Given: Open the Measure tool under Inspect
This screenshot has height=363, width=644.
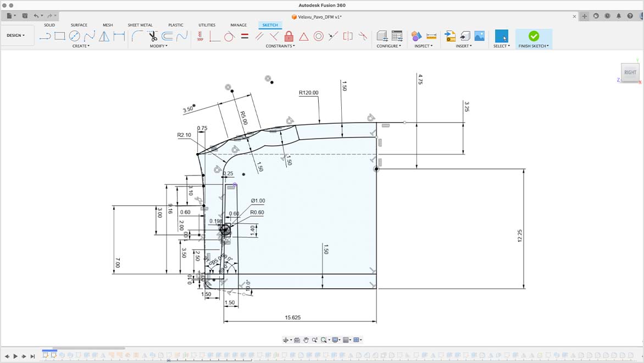Looking at the screenshot, I should tap(430, 35).
